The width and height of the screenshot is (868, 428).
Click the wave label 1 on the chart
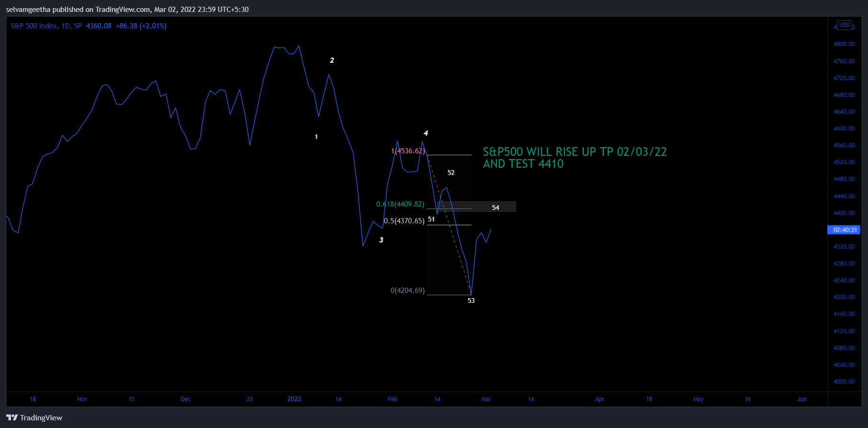click(x=316, y=137)
